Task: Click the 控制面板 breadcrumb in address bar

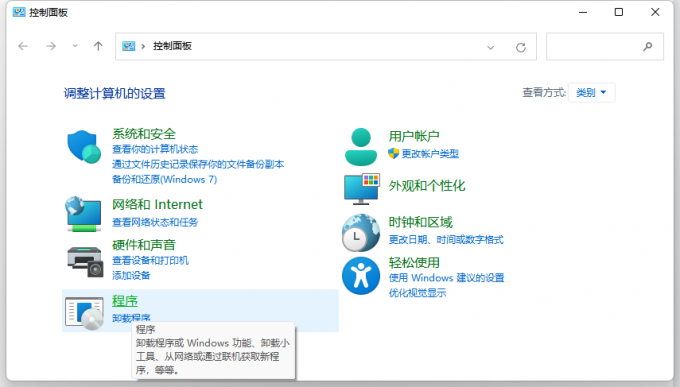Action: 172,46
